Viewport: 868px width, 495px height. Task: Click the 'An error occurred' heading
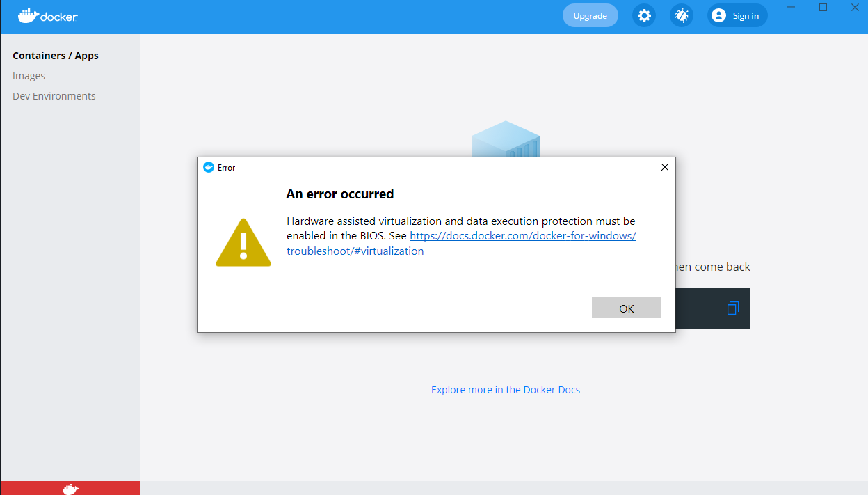tap(340, 194)
